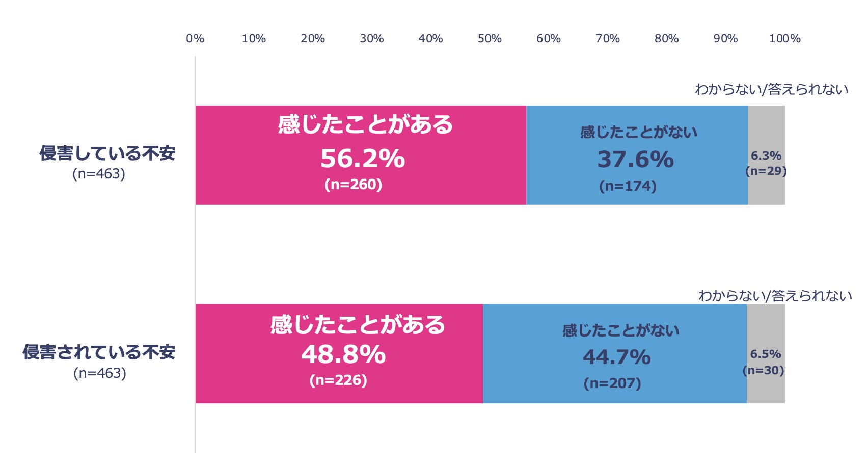Click the 100% axis tick label
The height and width of the screenshot is (464, 868).
point(784,39)
